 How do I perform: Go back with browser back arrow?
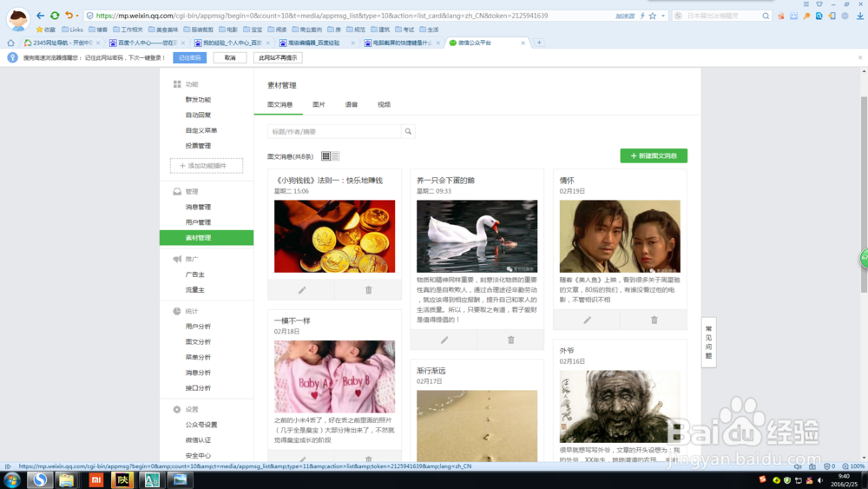pyautogui.click(x=41, y=16)
